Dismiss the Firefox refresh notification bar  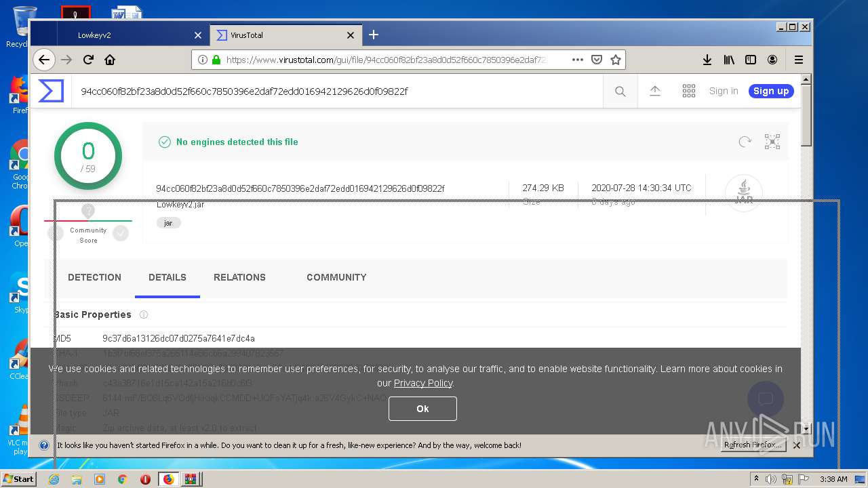point(797,445)
